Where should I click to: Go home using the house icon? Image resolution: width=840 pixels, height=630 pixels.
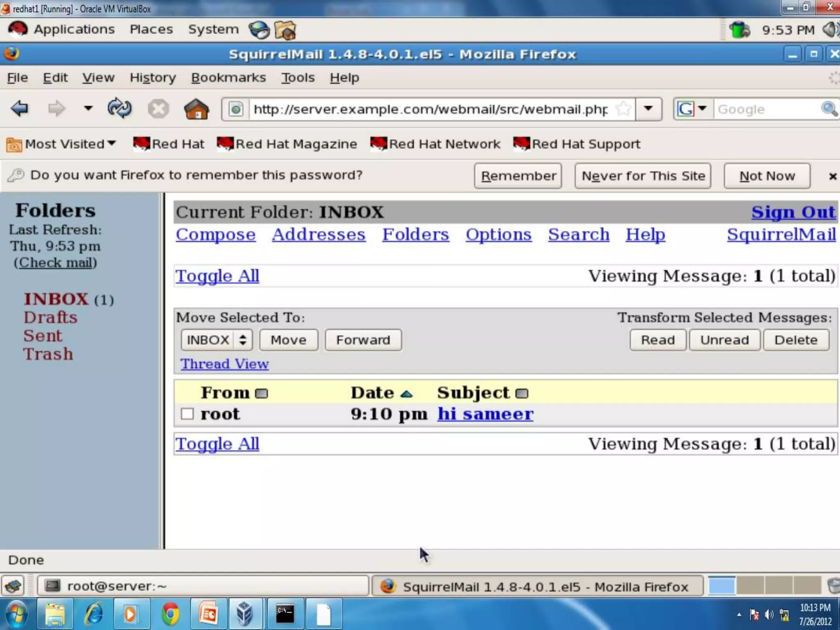tap(196, 109)
